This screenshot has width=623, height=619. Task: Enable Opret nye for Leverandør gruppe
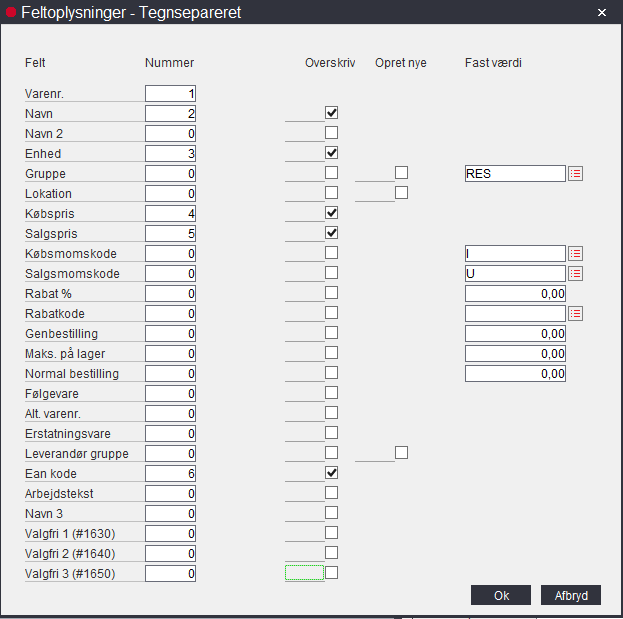click(401, 453)
